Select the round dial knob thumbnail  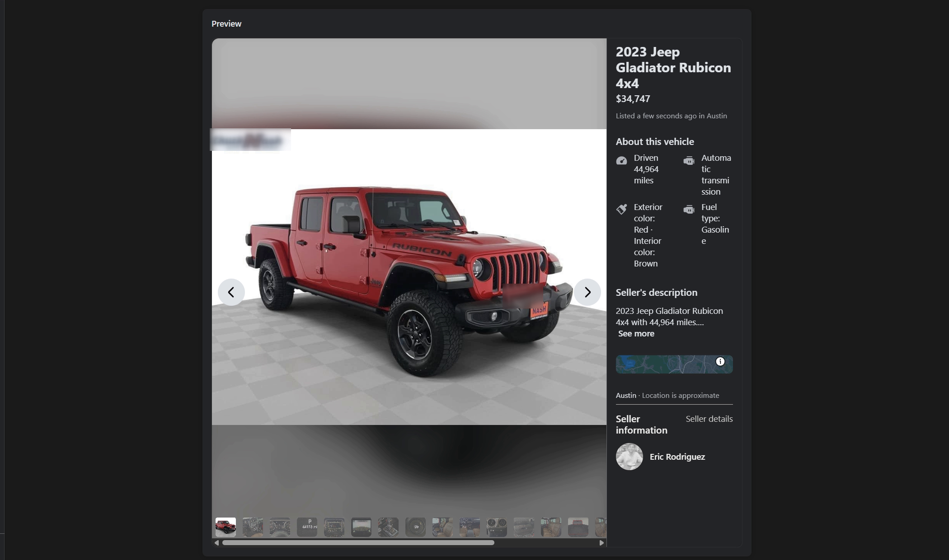(x=415, y=527)
